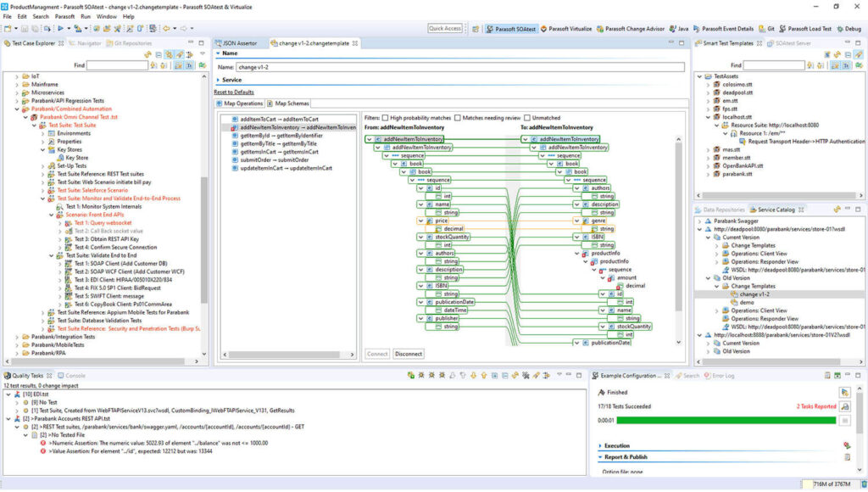Open the Run menu
This screenshot has width=868, height=492.
click(x=86, y=17)
